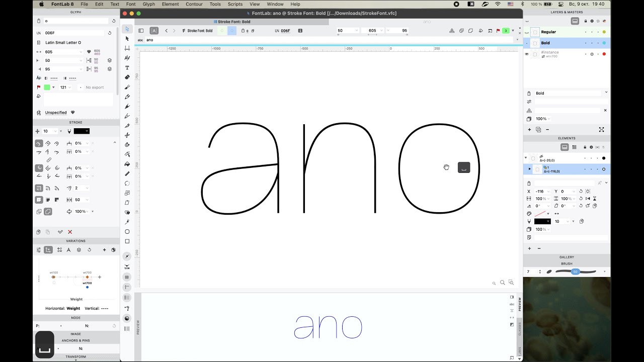This screenshot has height=362, width=644.
Task: Click the link chain icon in Stroke panel
Action: 49,160
